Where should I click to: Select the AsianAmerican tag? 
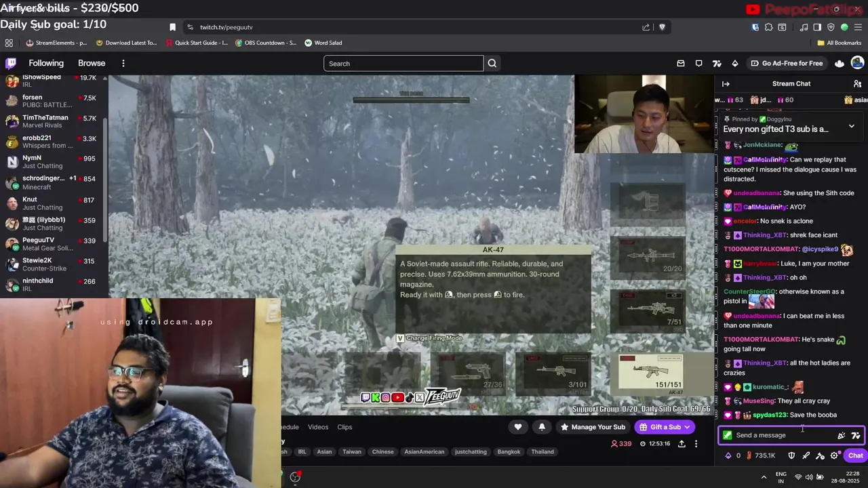pos(425,451)
